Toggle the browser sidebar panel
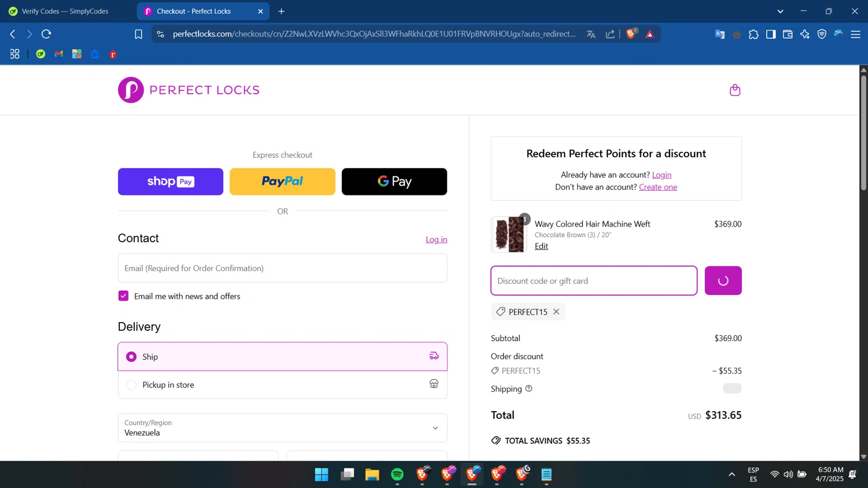This screenshot has height=488, width=868. coord(771,35)
